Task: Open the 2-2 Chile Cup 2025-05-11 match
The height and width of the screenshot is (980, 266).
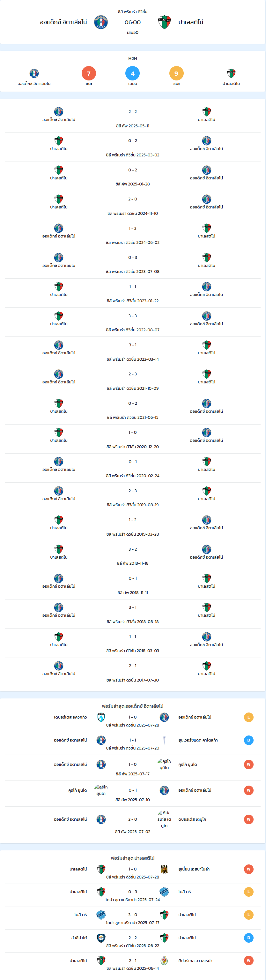Action: (133, 118)
